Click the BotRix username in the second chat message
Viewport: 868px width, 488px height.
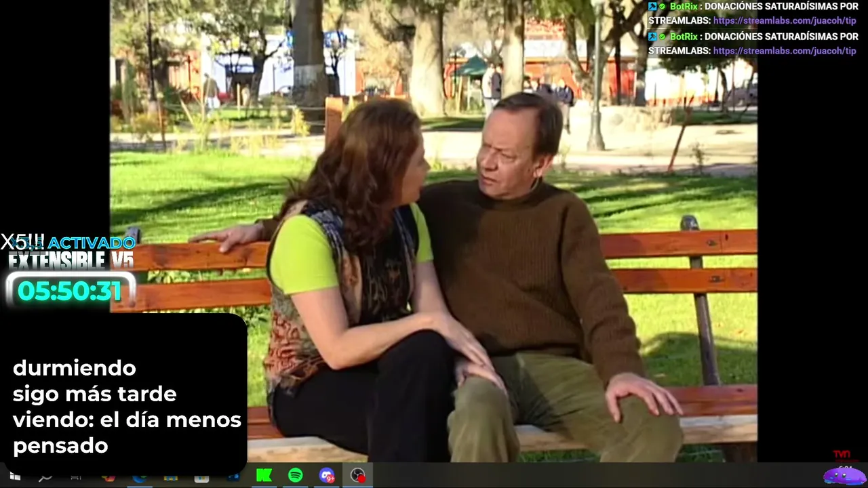684,37
